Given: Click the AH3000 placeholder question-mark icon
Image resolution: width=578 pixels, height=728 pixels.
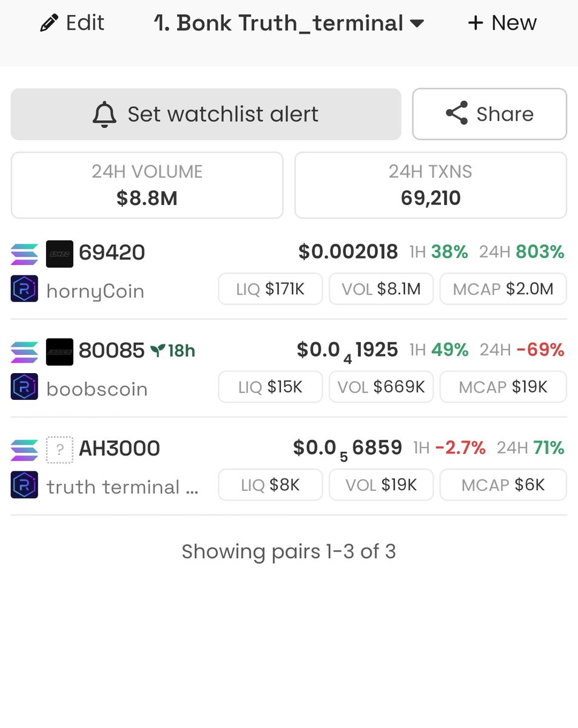Looking at the screenshot, I should [x=59, y=450].
